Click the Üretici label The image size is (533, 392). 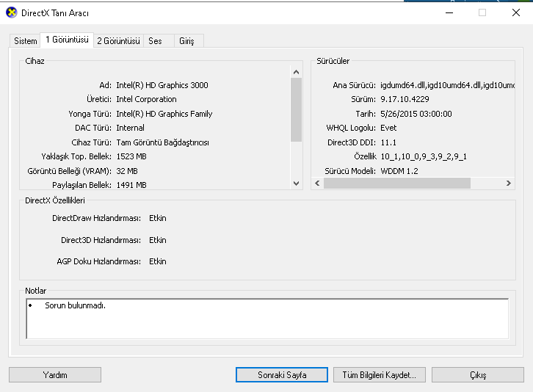(99, 99)
